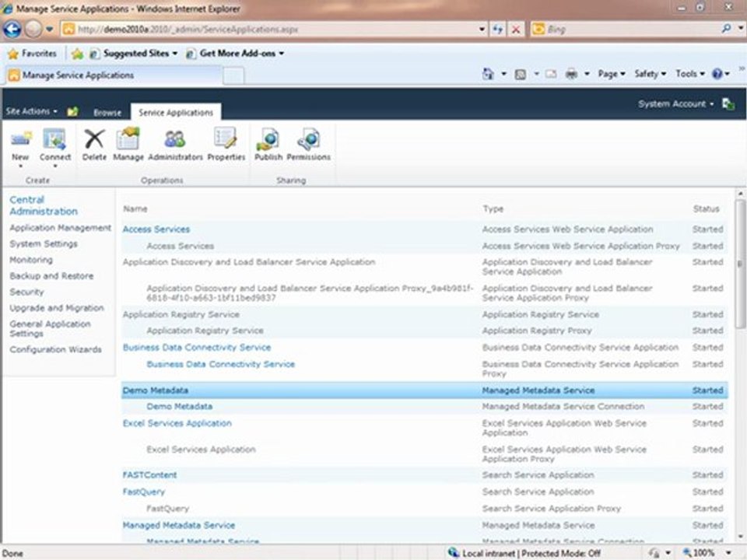Click the New service application ribbon icon

pos(20,141)
